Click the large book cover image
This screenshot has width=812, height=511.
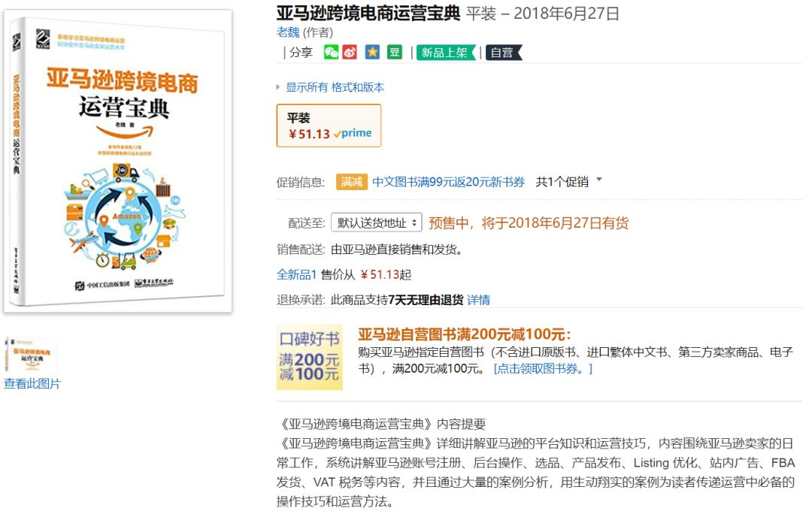(118, 161)
